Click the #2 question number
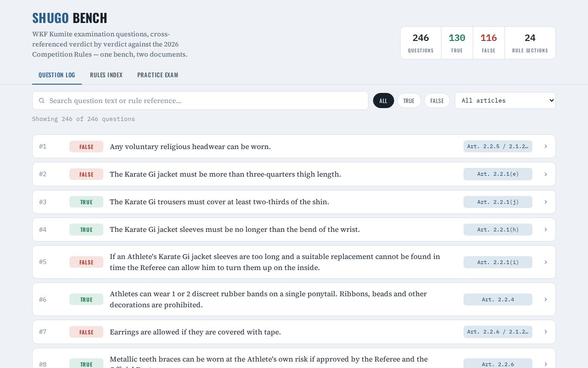588x368 pixels. click(43, 174)
